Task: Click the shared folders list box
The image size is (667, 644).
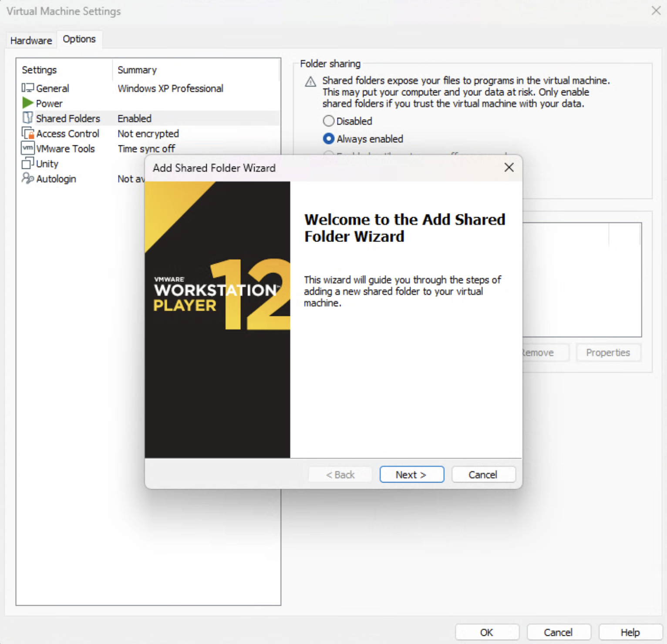Action: [582, 280]
